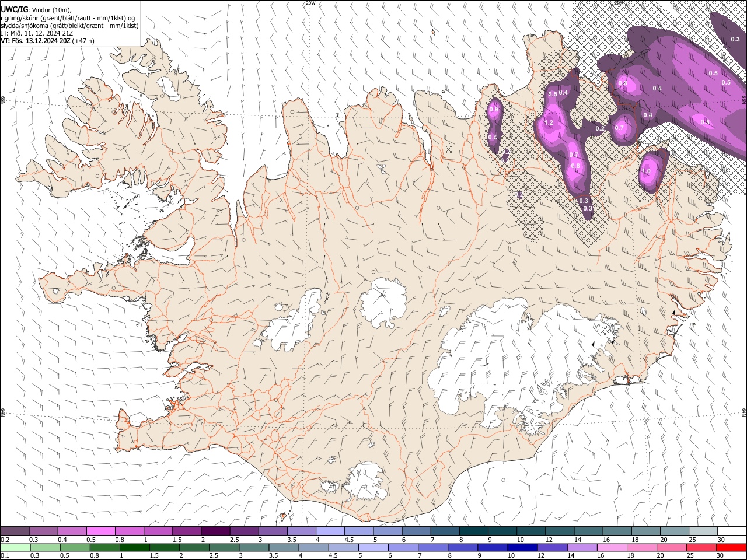
Task: Click the 'VT: Fös. 13.12.2024 20Z' valid time line
Action: click(36, 41)
